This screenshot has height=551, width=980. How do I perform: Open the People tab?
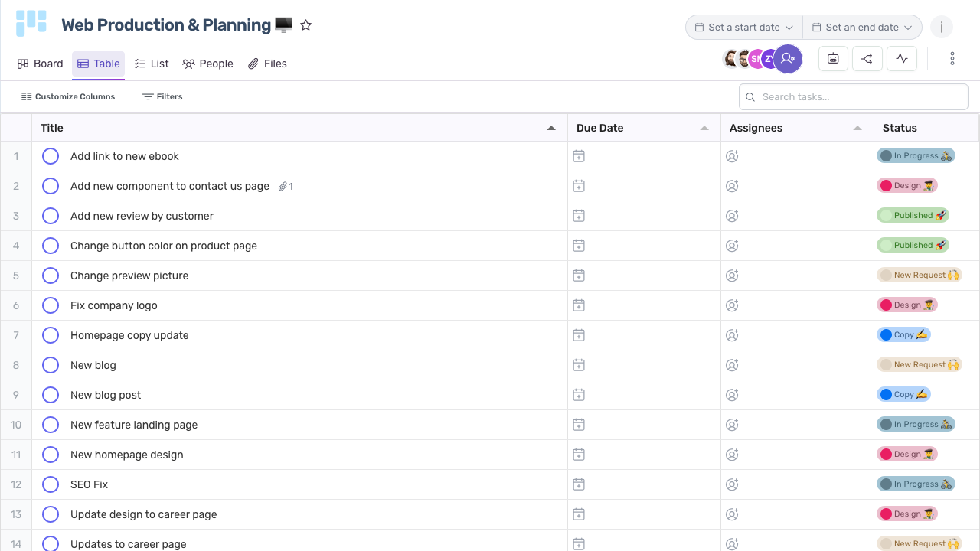207,64
